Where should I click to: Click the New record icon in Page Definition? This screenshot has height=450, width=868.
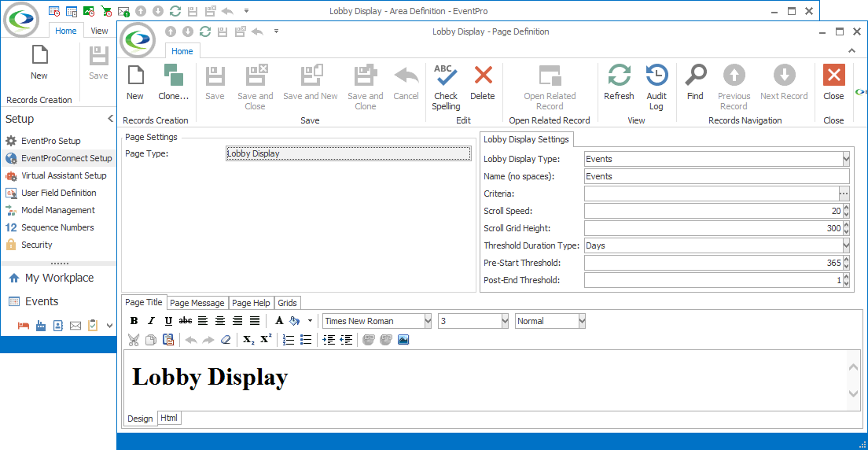tap(135, 75)
